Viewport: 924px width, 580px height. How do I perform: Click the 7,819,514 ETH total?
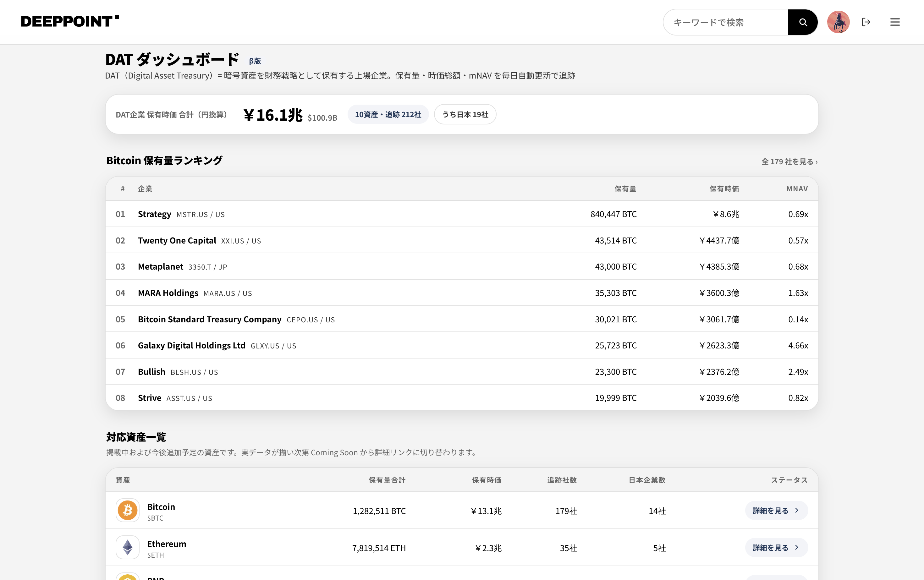pos(379,548)
